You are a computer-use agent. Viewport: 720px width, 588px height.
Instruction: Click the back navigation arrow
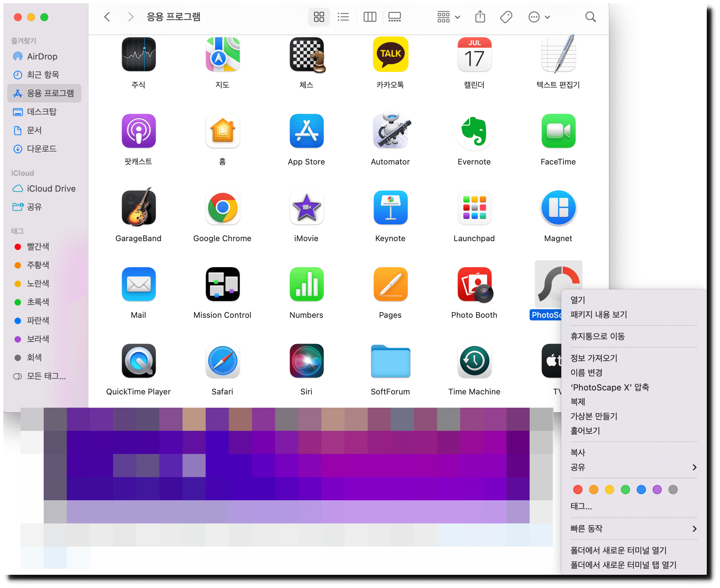(107, 17)
